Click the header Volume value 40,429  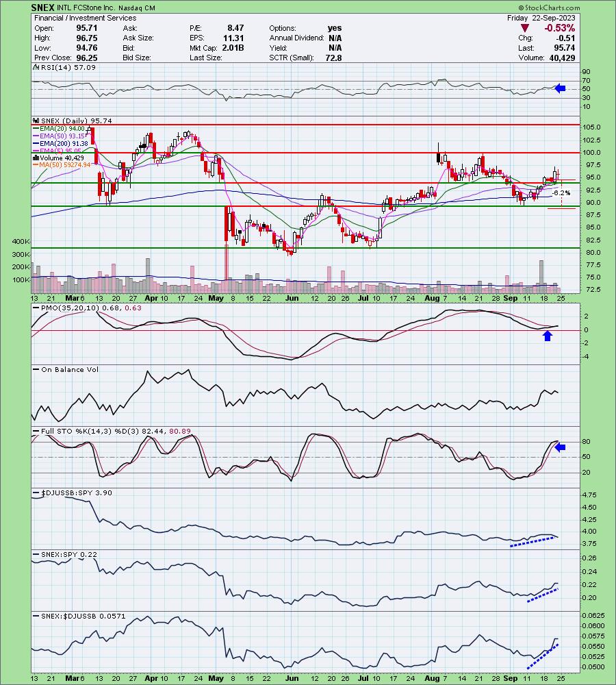[563, 58]
